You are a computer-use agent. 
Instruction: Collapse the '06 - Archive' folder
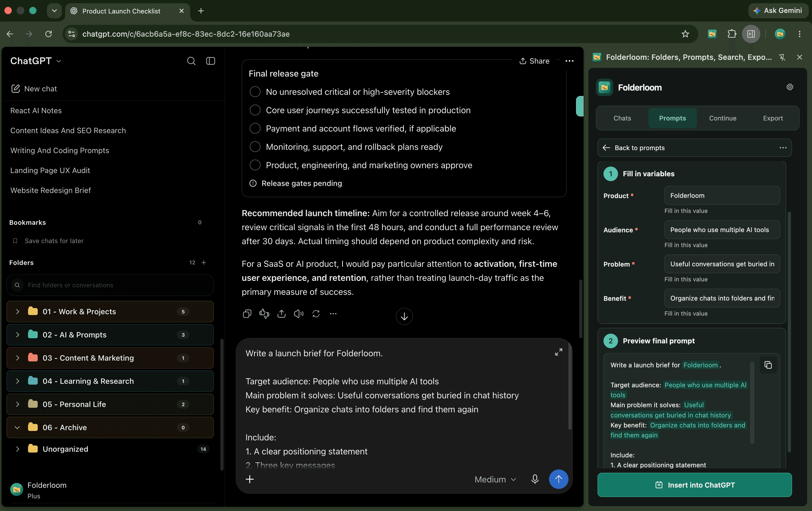[x=18, y=427]
